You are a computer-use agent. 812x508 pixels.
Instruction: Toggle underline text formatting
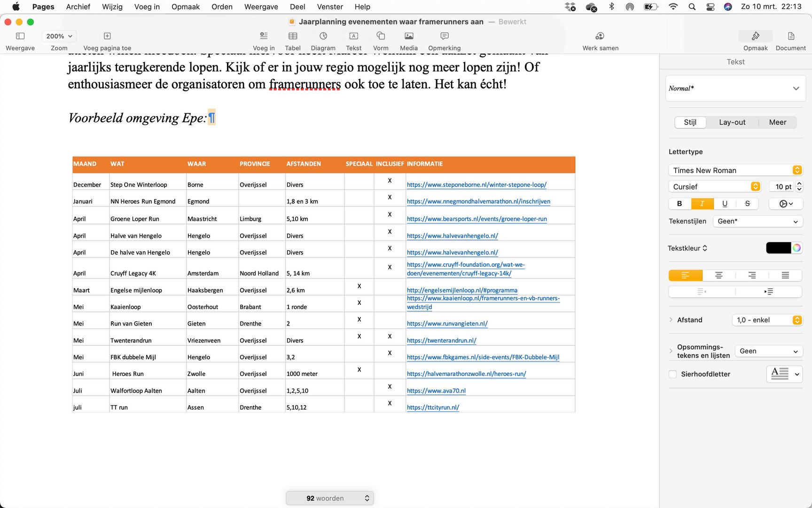click(x=725, y=204)
